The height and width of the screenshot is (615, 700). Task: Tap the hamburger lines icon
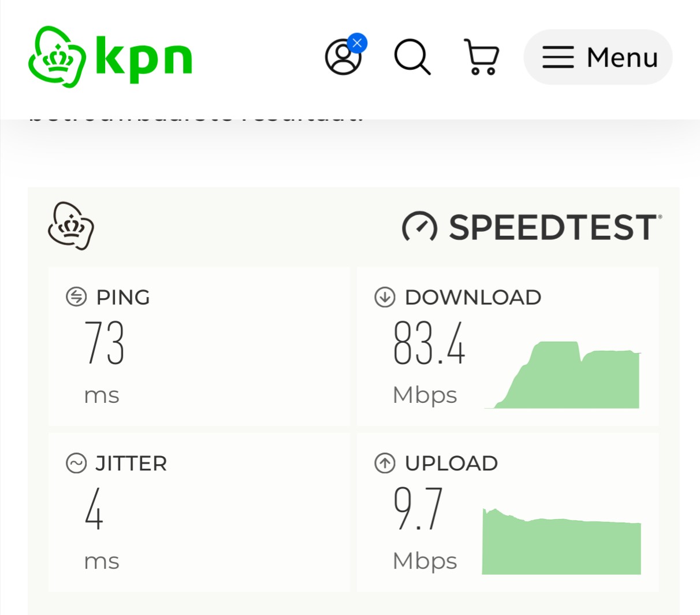(x=558, y=57)
